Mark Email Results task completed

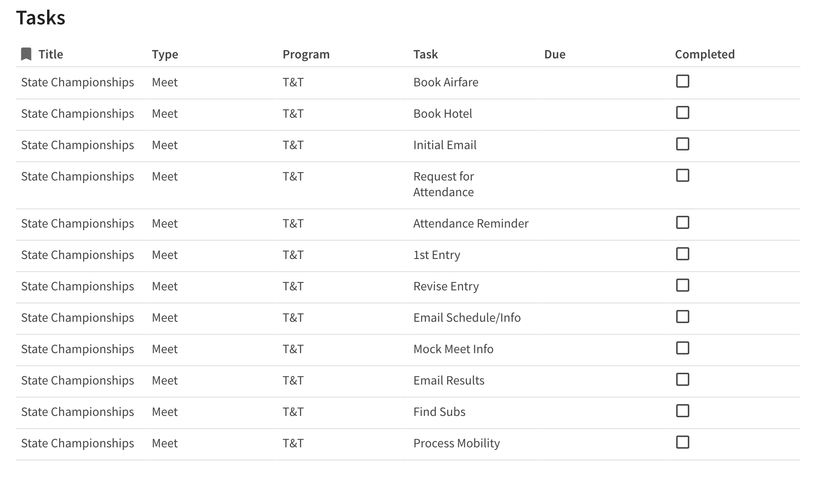coord(682,380)
